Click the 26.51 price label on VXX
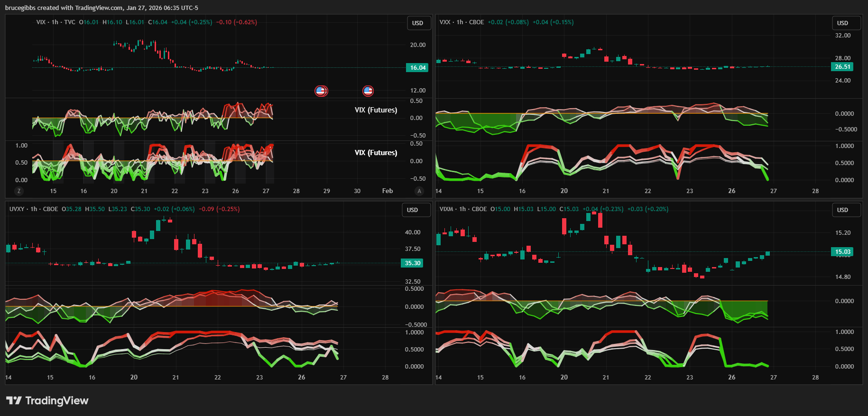868x416 pixels. [842, 67]
